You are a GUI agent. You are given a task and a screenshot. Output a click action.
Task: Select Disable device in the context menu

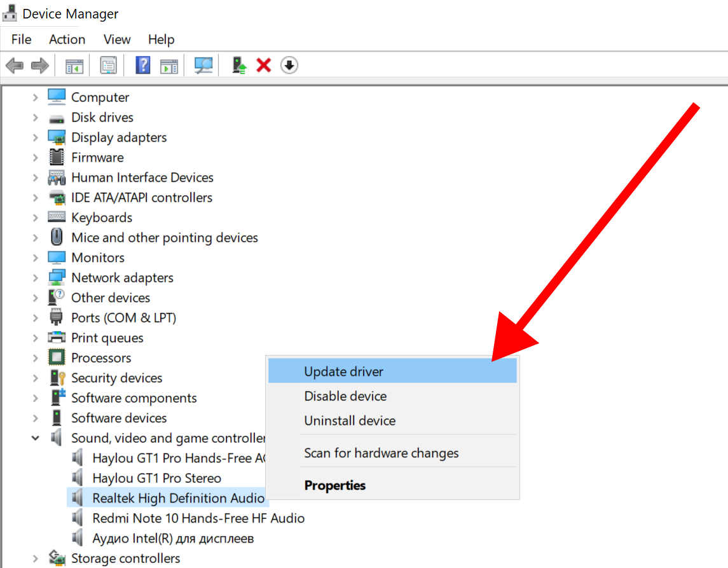[345, 396]
